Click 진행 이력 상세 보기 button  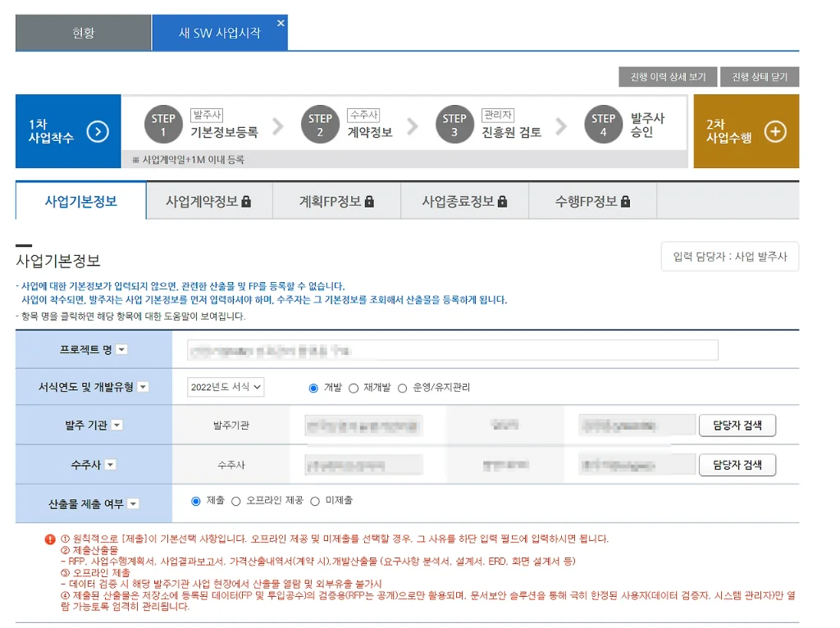[668, 77]
